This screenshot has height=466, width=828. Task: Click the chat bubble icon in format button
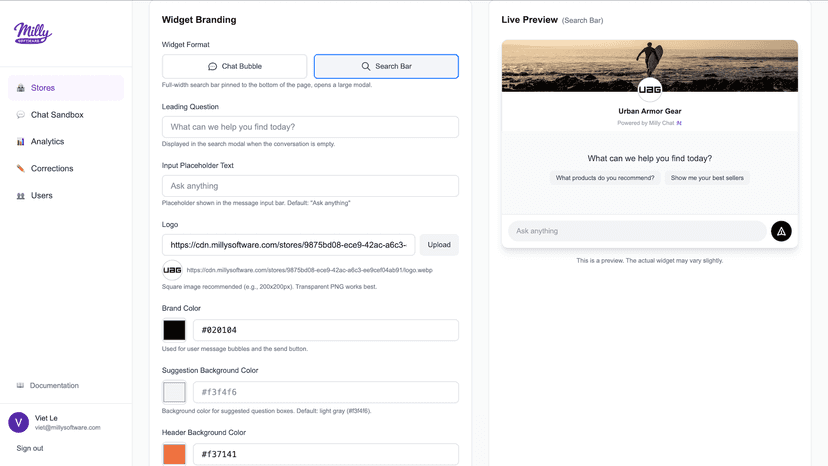[x=212, y=66]
